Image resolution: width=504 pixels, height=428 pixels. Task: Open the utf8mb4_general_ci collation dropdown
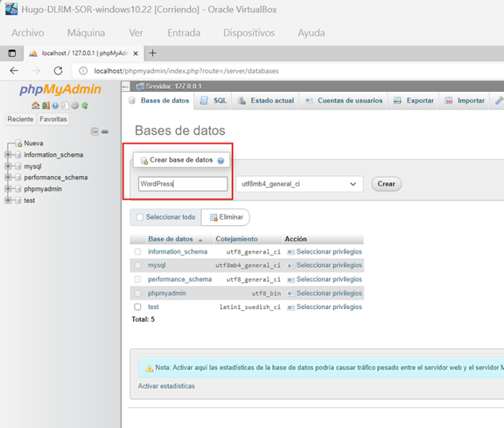(299, 184)
